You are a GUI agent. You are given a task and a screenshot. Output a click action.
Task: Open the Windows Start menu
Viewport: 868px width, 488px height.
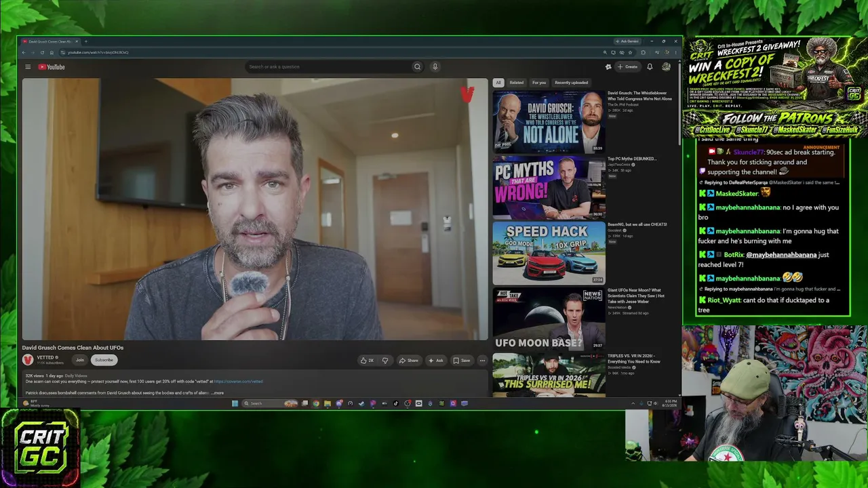(x=235, y=403)
